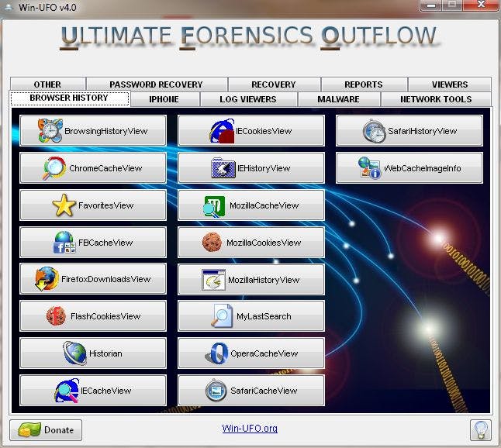501x448 pixels.
Task: Click the OperaCacheView Opera icon
Action: click(x=216, y=353)
